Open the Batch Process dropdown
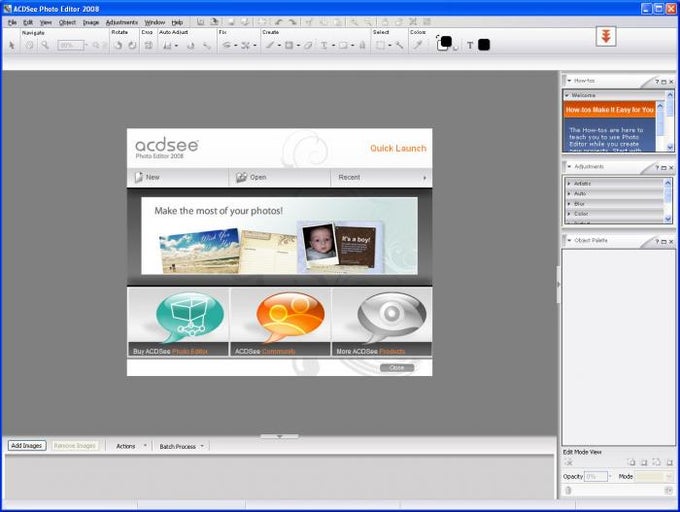 [202, 446]
